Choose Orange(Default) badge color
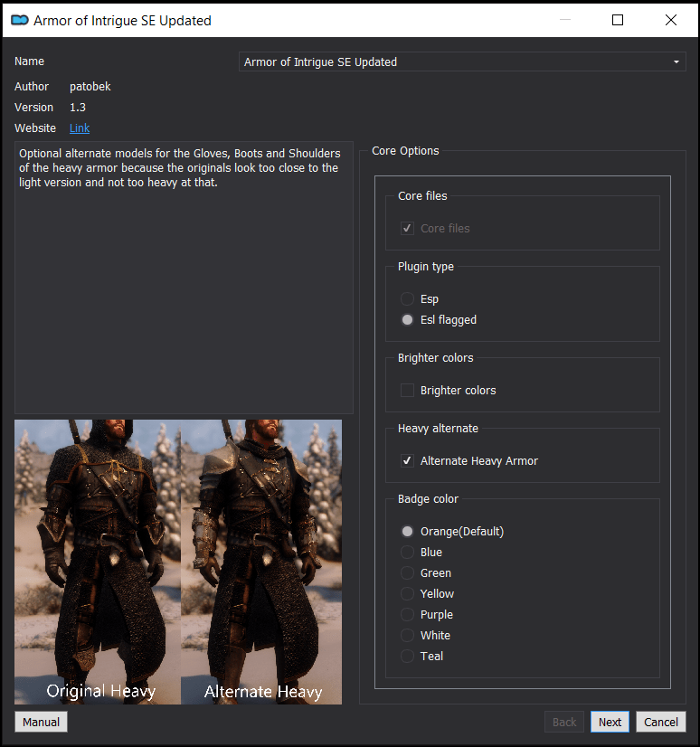Screen dimensions: 700x747 pos(407,531)
